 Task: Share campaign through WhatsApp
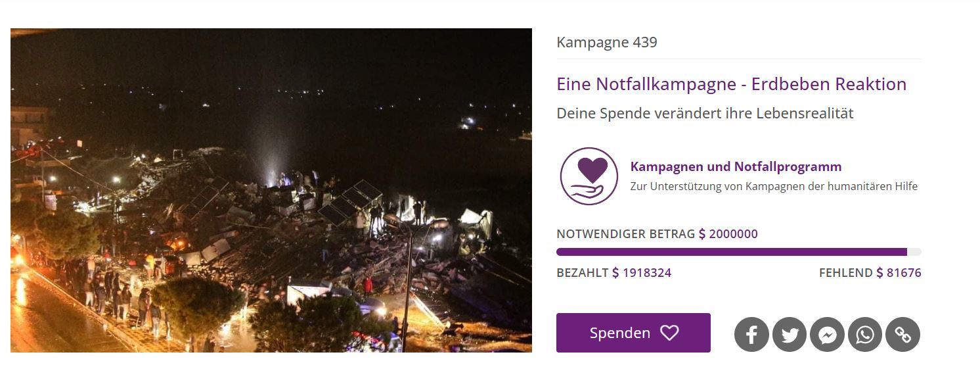865,335
